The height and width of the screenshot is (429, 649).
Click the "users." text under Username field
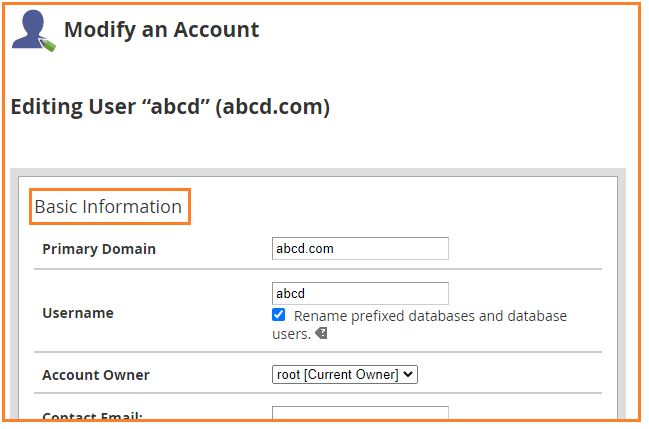(291, 334)
